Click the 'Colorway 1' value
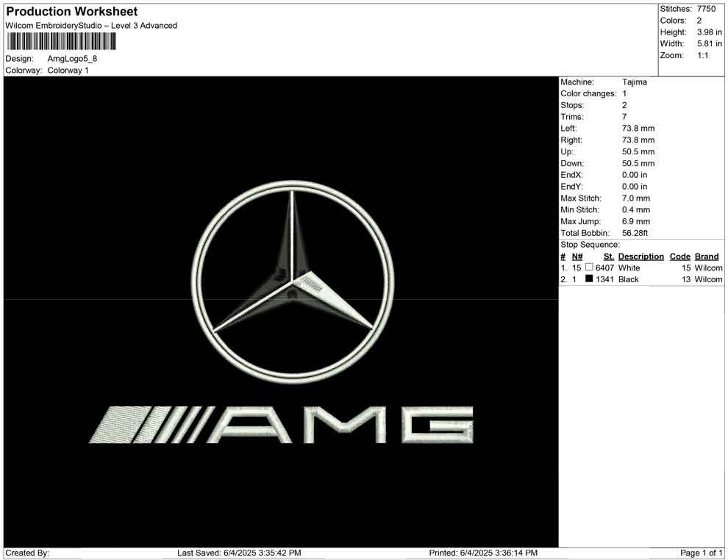 68,71
